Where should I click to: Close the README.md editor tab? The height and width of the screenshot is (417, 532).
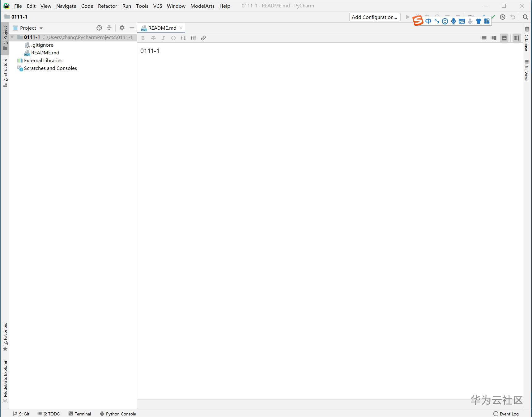point(181,28)
